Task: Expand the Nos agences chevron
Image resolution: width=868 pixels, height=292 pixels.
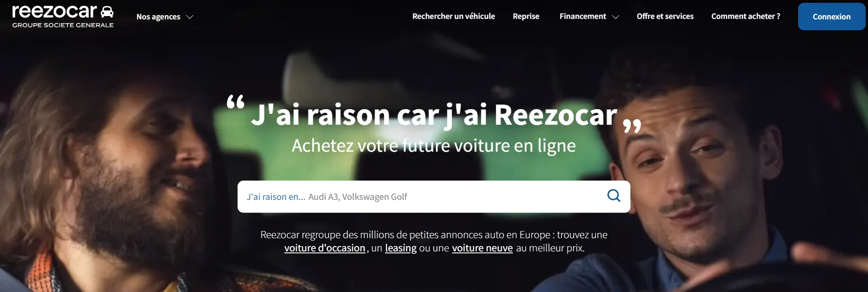Action: click(x=190, y=17)
